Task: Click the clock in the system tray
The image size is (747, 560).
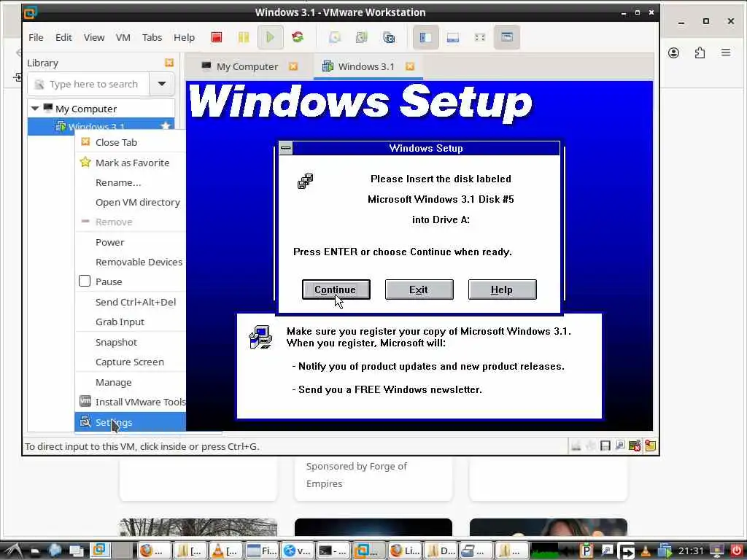Action: tap(691, 551)
